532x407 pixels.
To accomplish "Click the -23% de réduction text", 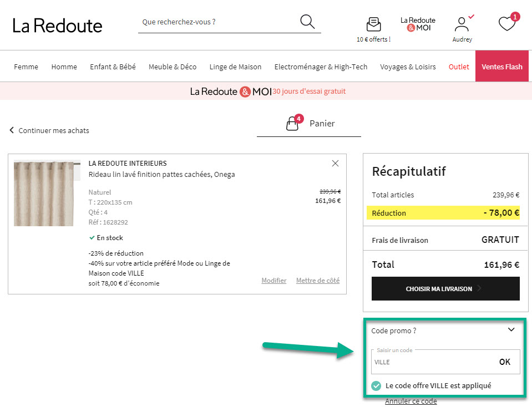I will [116, 253].
